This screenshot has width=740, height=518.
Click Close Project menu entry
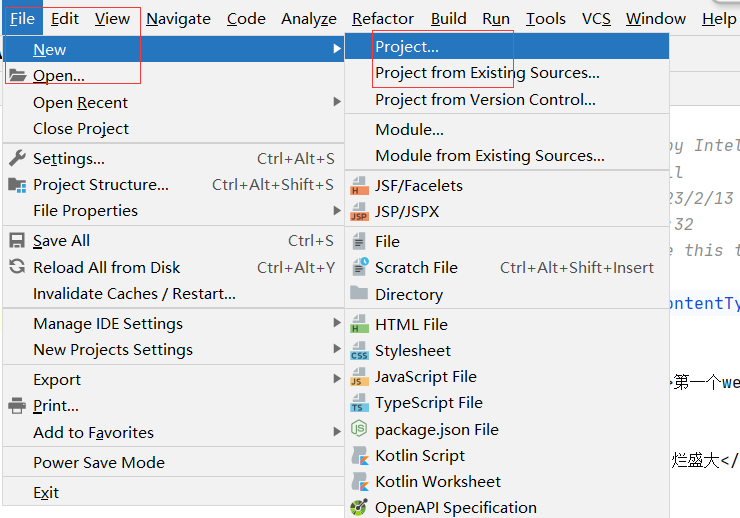(x=81, y=128)
